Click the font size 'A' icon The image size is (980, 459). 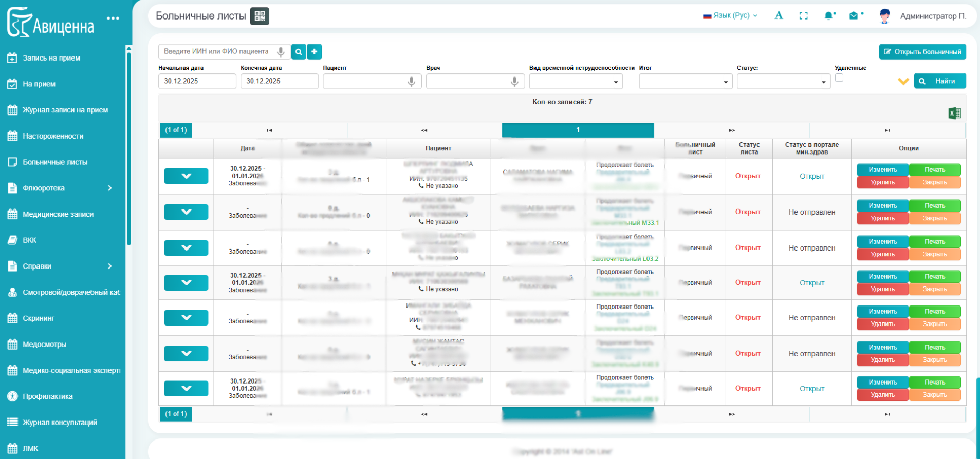(x=779, y=16)
